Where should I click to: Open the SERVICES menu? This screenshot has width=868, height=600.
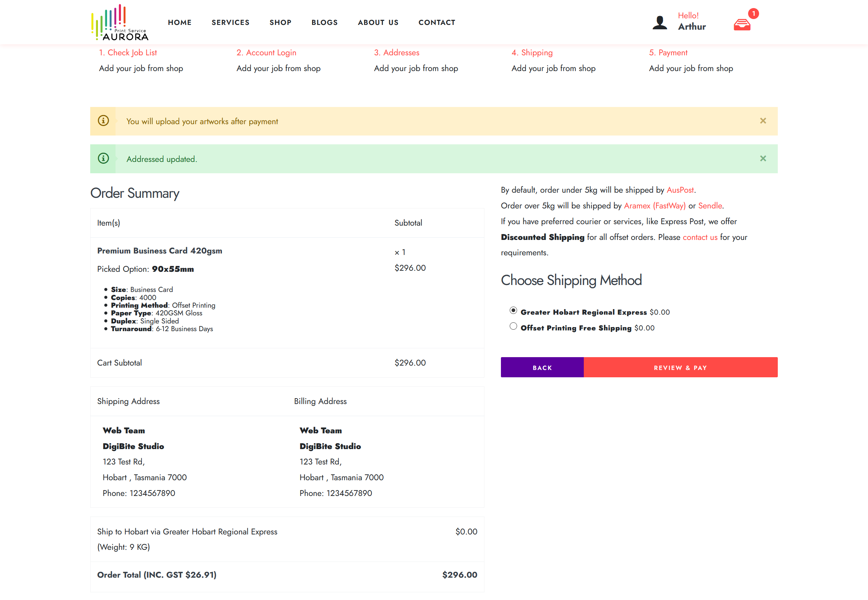231,22
